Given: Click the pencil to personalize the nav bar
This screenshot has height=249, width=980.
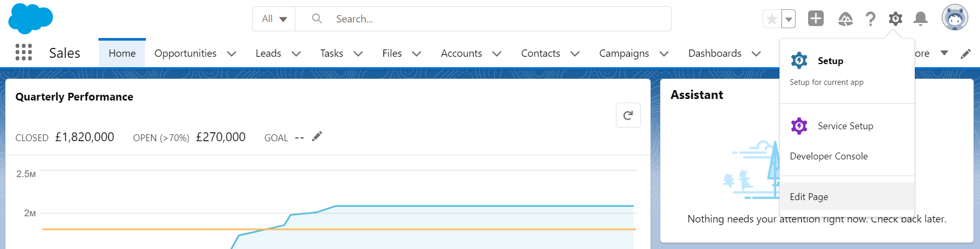Looking at the screenshot, I should click(965, 54).
